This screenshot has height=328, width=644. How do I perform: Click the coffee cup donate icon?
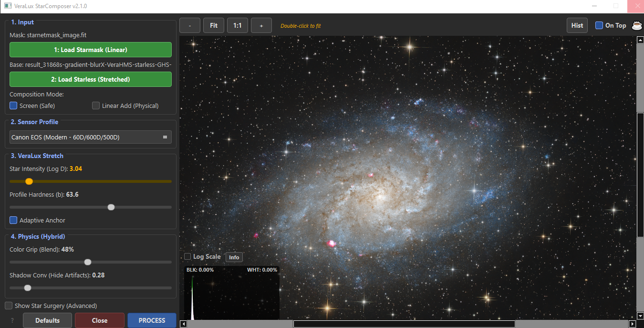tap(637, 26)
